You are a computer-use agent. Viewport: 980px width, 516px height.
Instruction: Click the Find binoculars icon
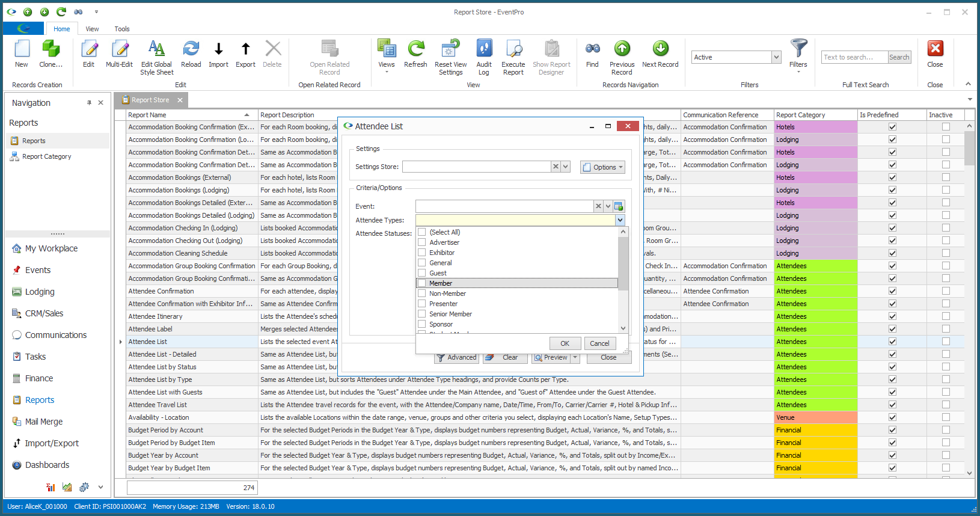tap(592, 49)
